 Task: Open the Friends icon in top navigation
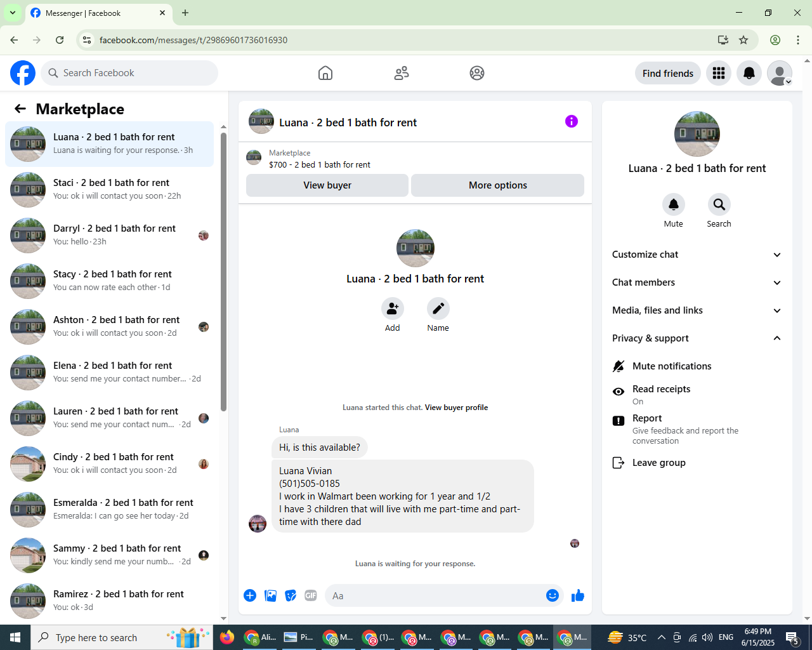[402, 73]
